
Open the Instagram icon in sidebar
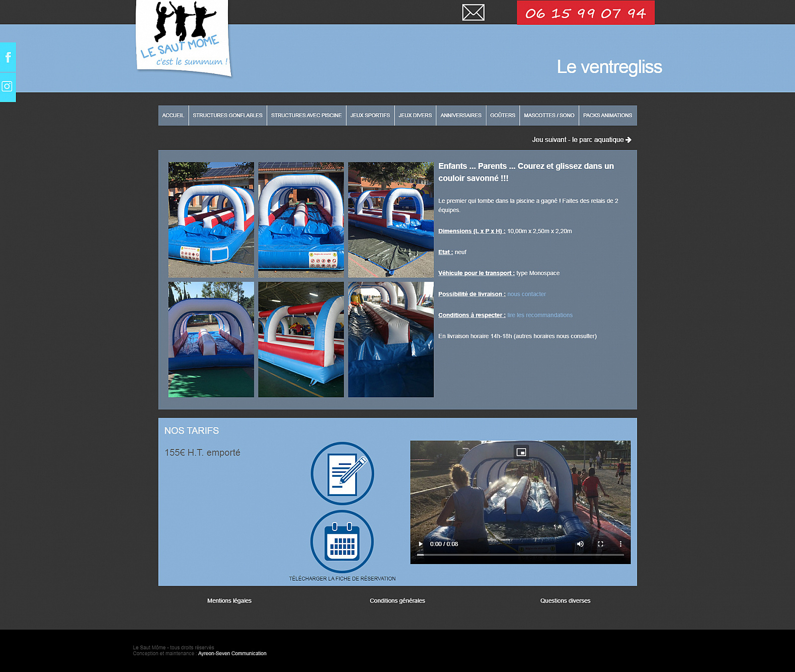7,87
